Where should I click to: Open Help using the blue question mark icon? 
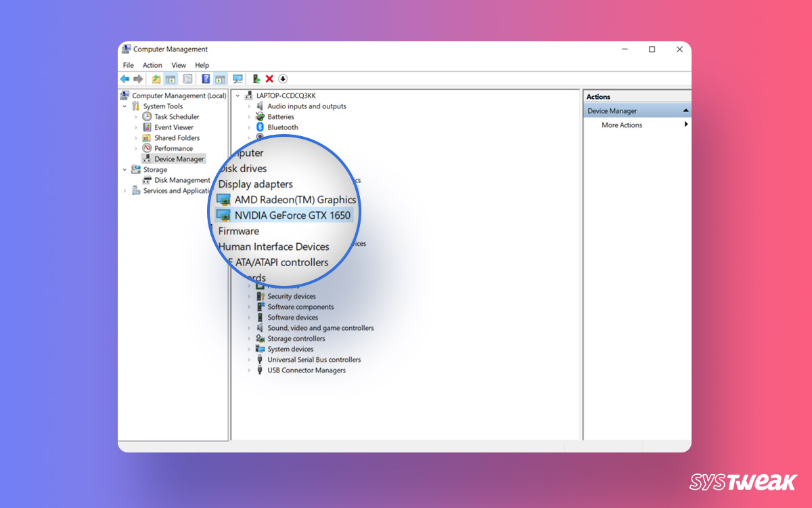tap(205, 79)
